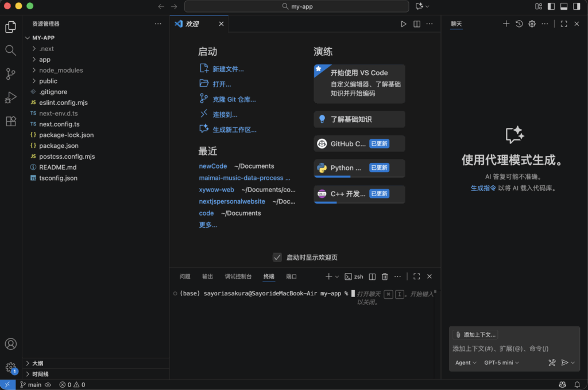This screenshot has height=390, width=588.
Task: Click the 新建文件... link
Action: pos(228,69)
